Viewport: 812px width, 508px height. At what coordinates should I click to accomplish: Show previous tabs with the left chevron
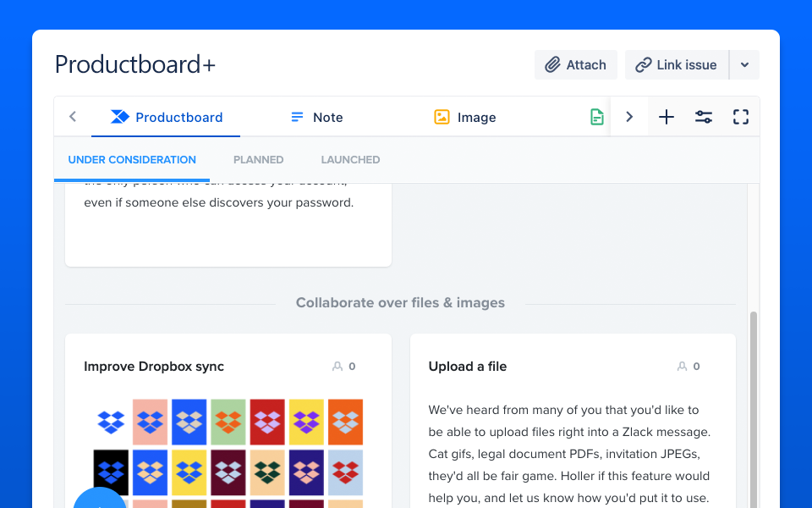pyautogui.click(x=73, y=117)
